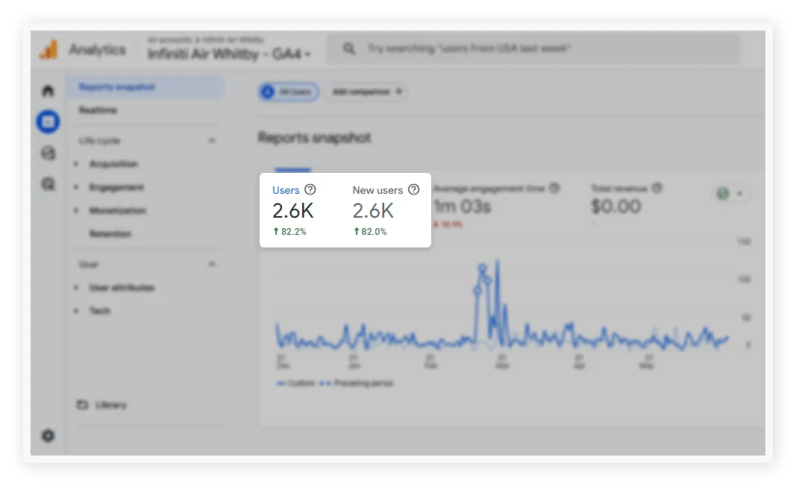Viewport: 799px width, 489px height.
Task: Click the Google Analytics logo
Action: (49, 50)
